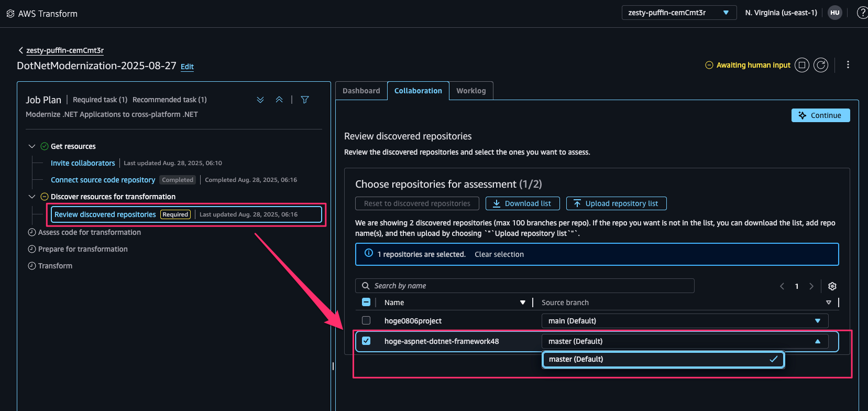Switch to the Dashboard tab

(361, 91)
